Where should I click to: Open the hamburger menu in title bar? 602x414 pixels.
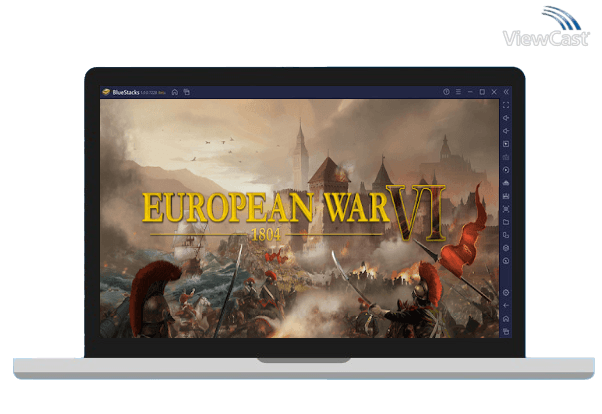[x=458, y=92]
